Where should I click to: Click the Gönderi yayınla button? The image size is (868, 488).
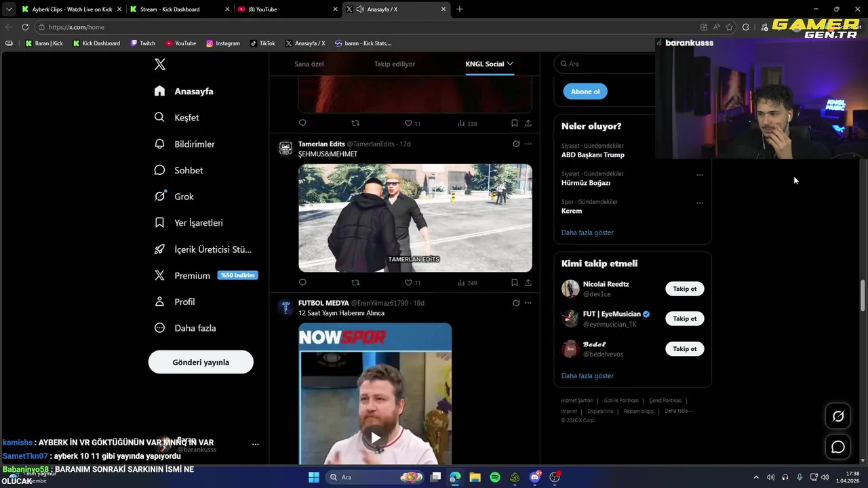point(201,362)
